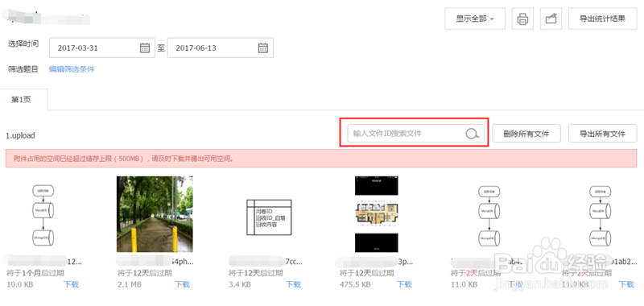644x306 pixels.
Task: Click the 2.1 MB file size text
Action: 130,284
